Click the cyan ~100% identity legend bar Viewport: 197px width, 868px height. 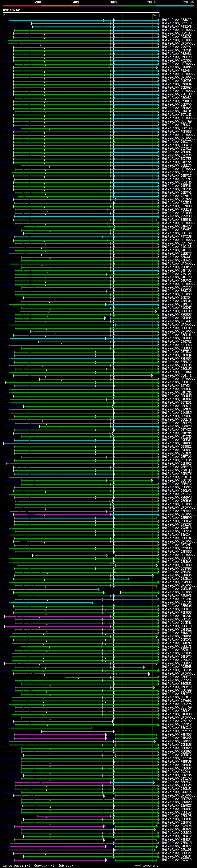[175, 6]
